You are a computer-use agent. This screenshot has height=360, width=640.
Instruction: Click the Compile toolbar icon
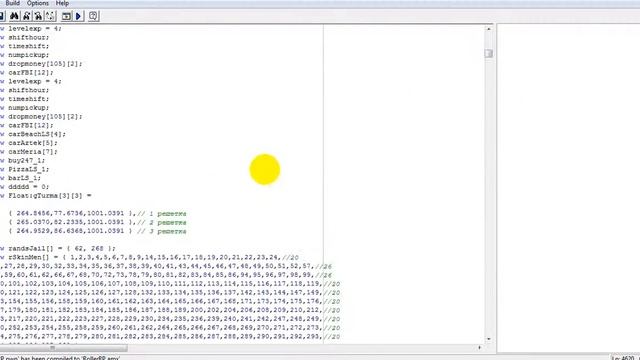[x=66, y=16]
